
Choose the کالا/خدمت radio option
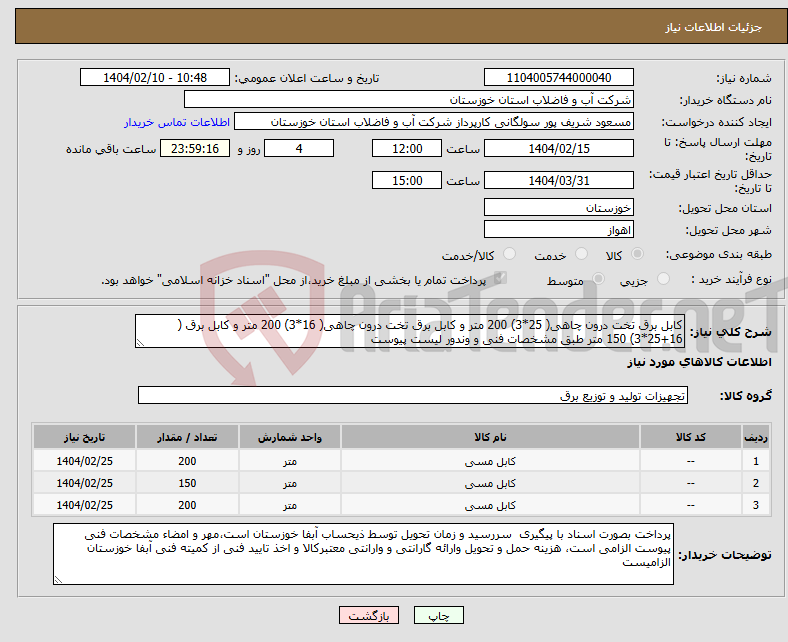tap(509, 256)
